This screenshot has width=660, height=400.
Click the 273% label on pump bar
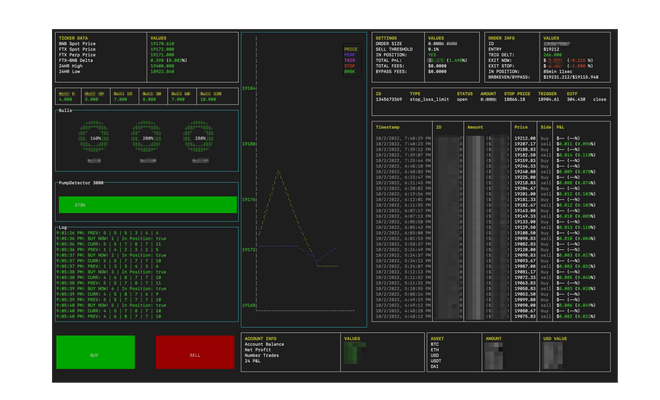coord(80,205)
